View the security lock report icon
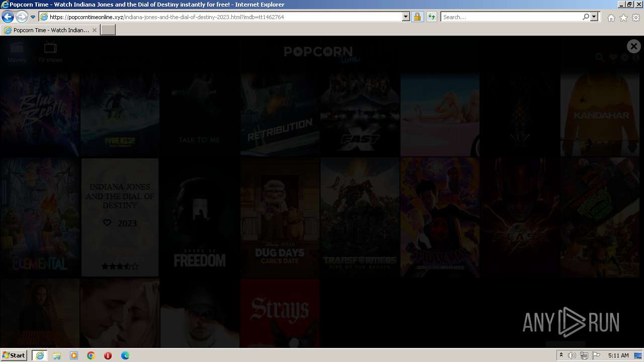 click(417, 17)
